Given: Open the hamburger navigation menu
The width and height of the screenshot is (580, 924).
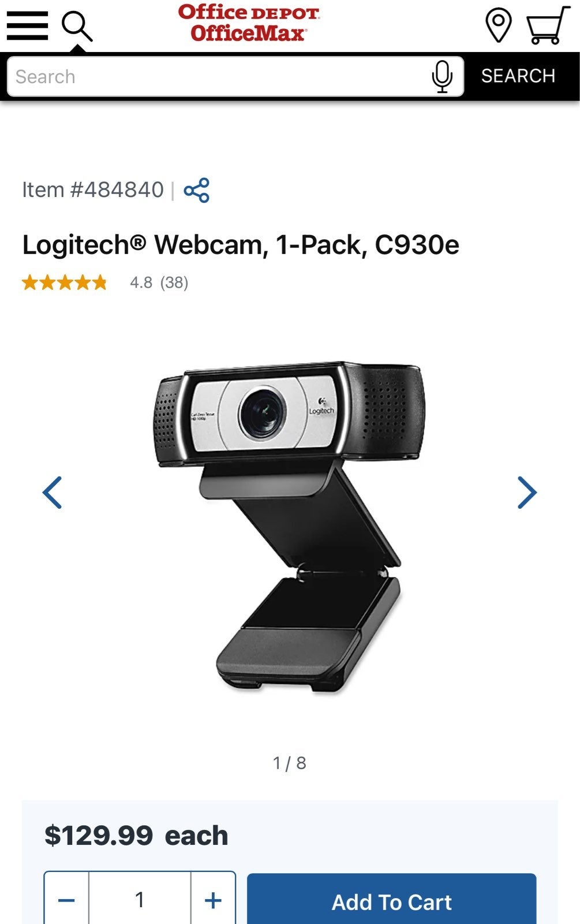Looking at the screenshot, I should (27, 26).
